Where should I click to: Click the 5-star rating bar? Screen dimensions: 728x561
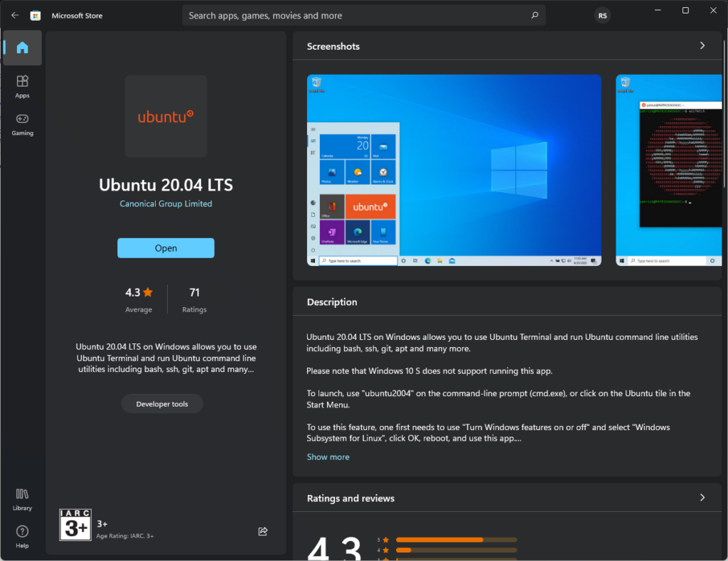click(x=456, y=540)
